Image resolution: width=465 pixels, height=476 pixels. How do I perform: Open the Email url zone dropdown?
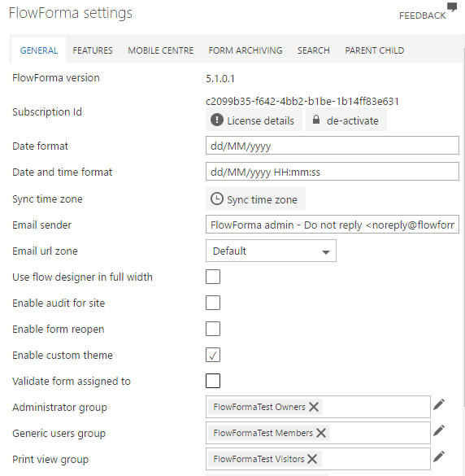[271, 251]
